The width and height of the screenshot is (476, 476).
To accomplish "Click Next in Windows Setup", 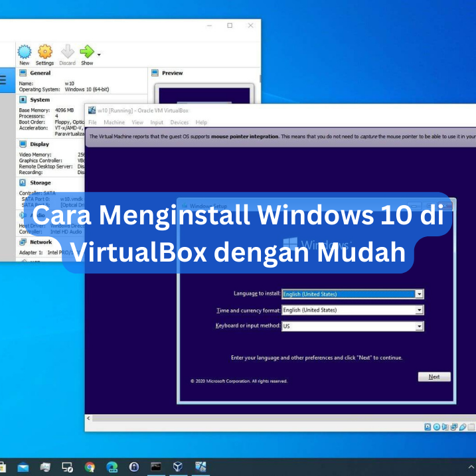I will (434, 376).
